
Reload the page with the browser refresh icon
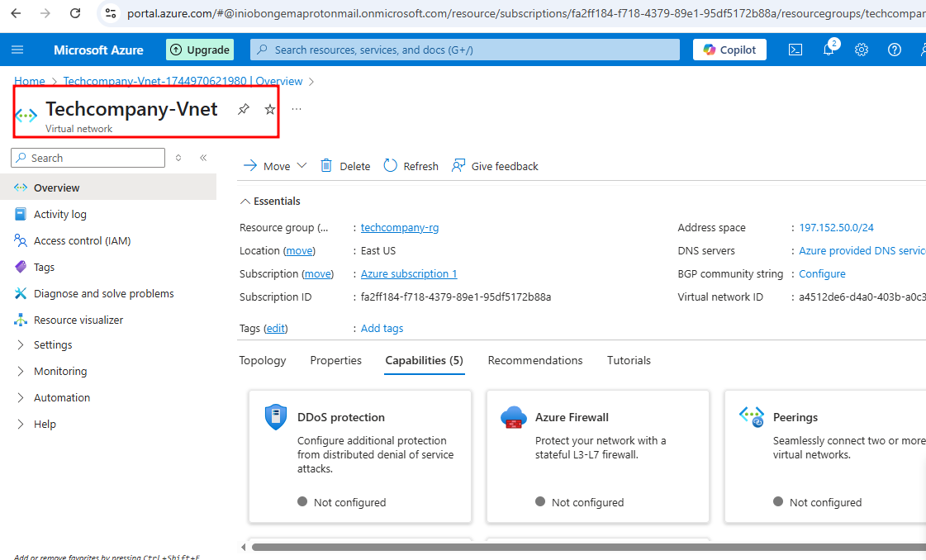75,13
